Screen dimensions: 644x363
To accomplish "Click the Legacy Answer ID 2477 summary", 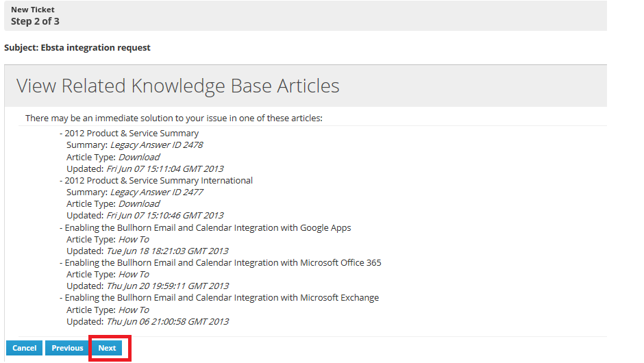I will point(156,192).
